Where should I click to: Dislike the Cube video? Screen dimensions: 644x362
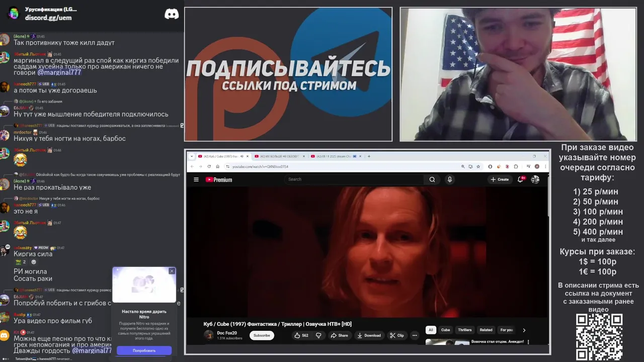coord(318,335)
